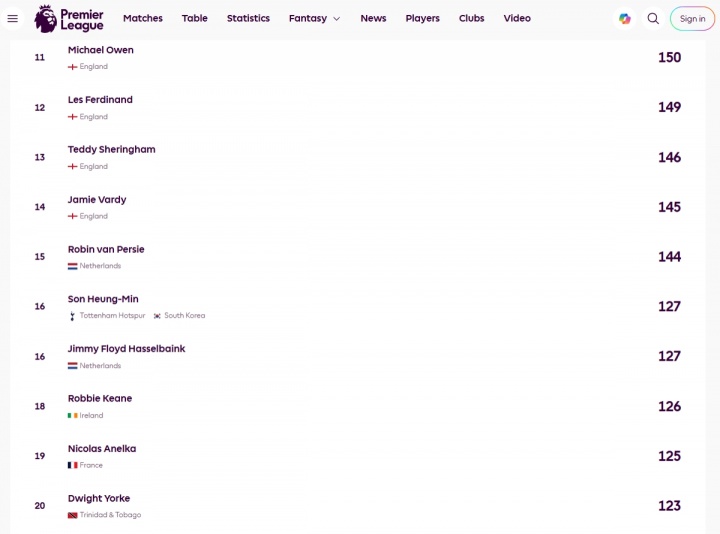Open the hamburger menu icon

point(13,18)
